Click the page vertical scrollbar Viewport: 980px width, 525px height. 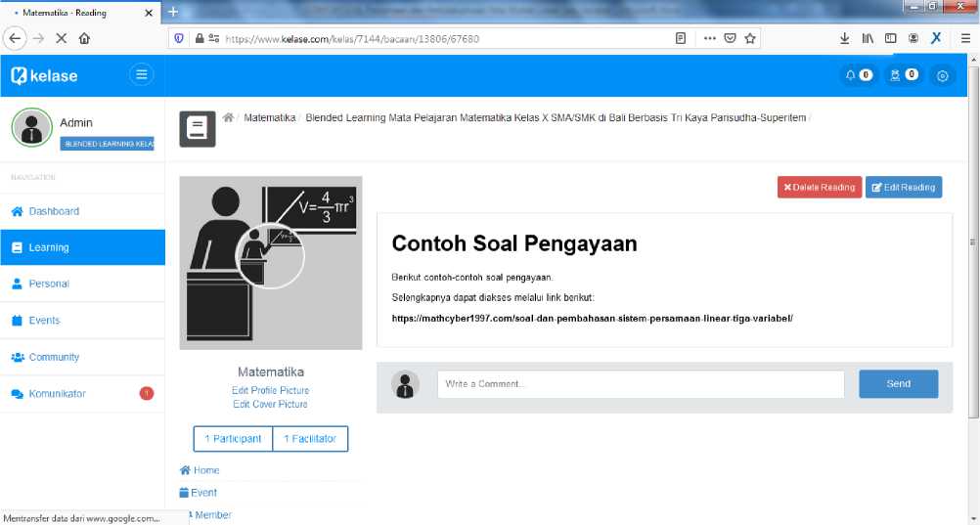coord(973,242)
